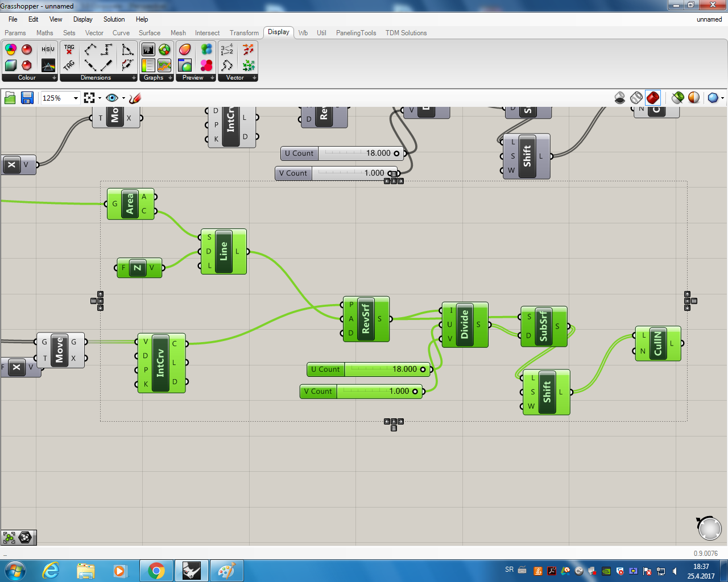Open the Solution menu
Viewport: 728px width, 582px height.
[114, 19]
